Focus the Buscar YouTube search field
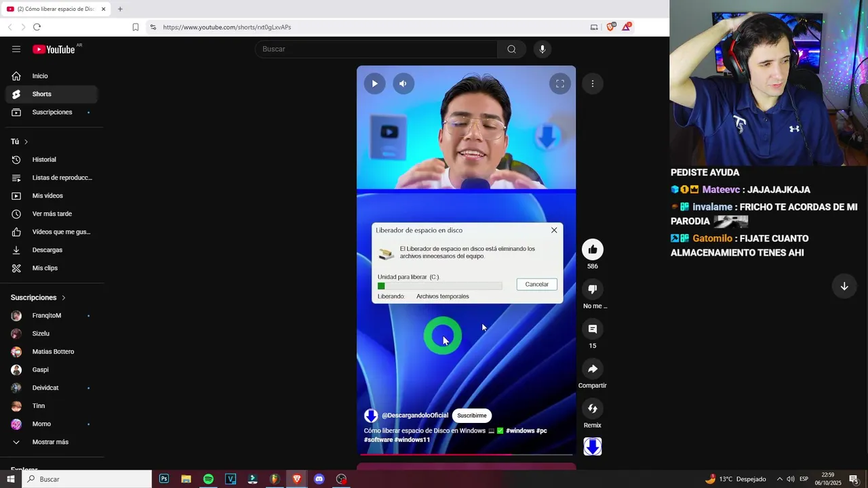 [376, 49]
